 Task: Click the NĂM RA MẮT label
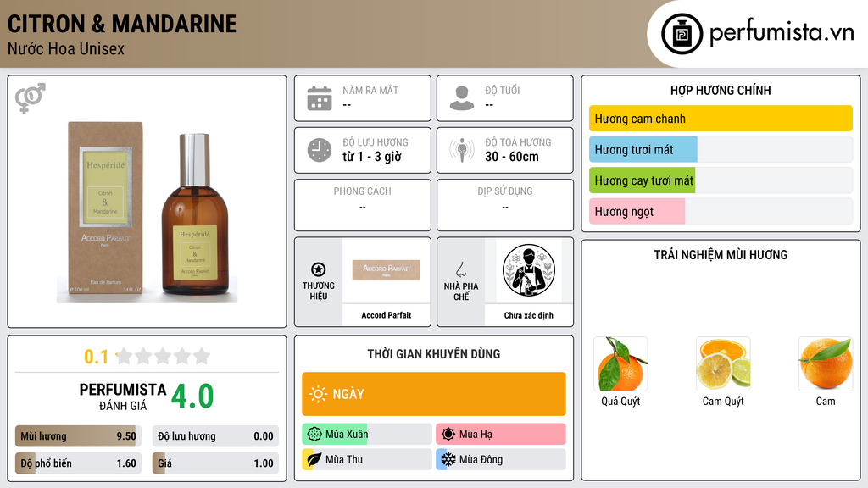point(370,90)
